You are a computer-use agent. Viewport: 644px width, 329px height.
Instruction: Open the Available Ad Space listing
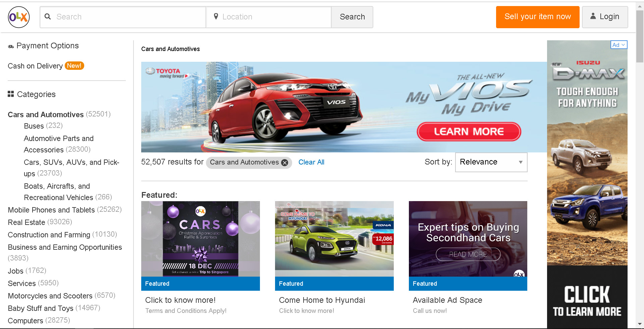pos(447,300)
